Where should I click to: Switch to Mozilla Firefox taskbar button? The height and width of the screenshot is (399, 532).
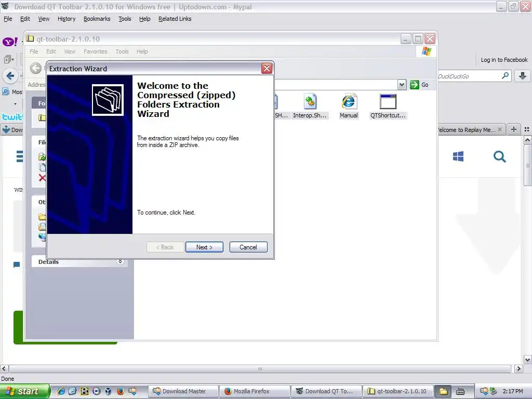[x=255, y=391]
